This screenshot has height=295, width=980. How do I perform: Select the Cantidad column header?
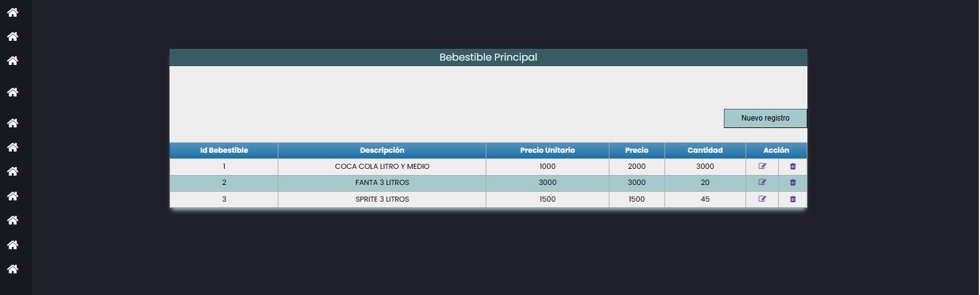705,150
